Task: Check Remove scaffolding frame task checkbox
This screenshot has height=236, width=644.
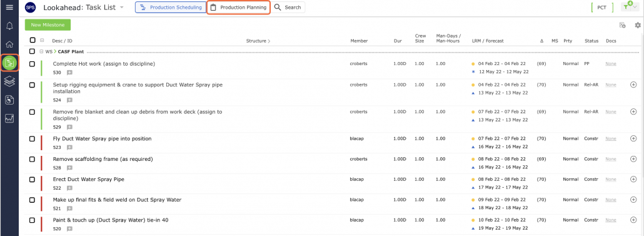Action: [x=33, y=159]
